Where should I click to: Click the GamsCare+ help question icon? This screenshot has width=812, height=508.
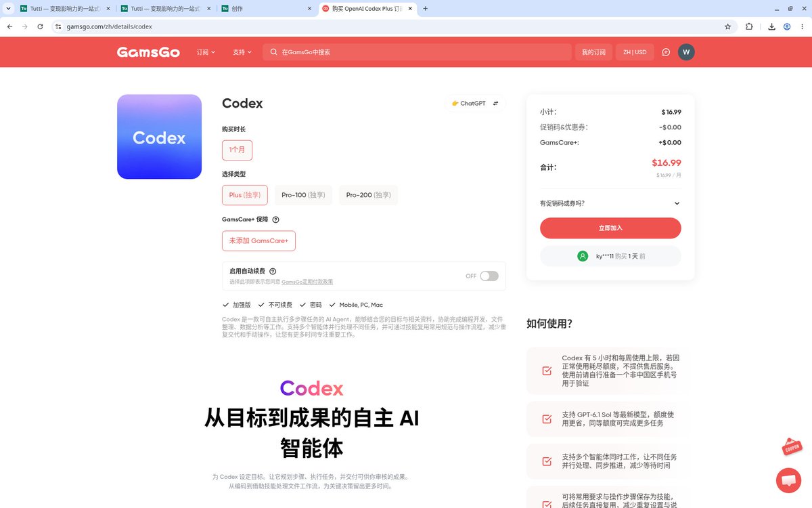[275, 219]
